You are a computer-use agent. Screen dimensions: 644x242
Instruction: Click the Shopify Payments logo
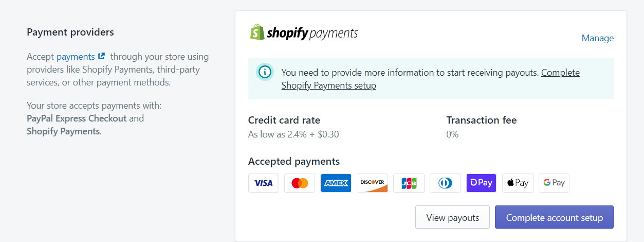[304, 33]
